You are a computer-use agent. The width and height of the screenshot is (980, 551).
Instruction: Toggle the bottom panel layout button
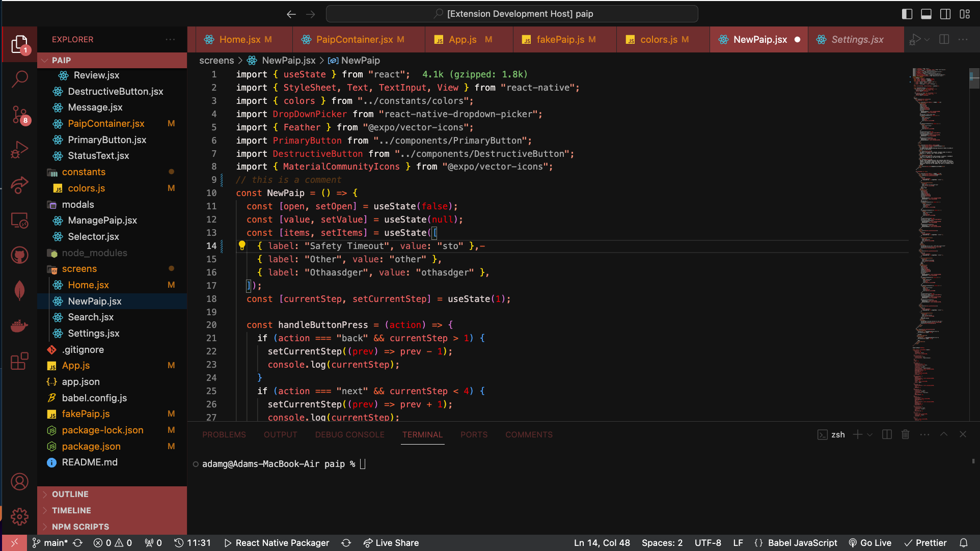926,14
